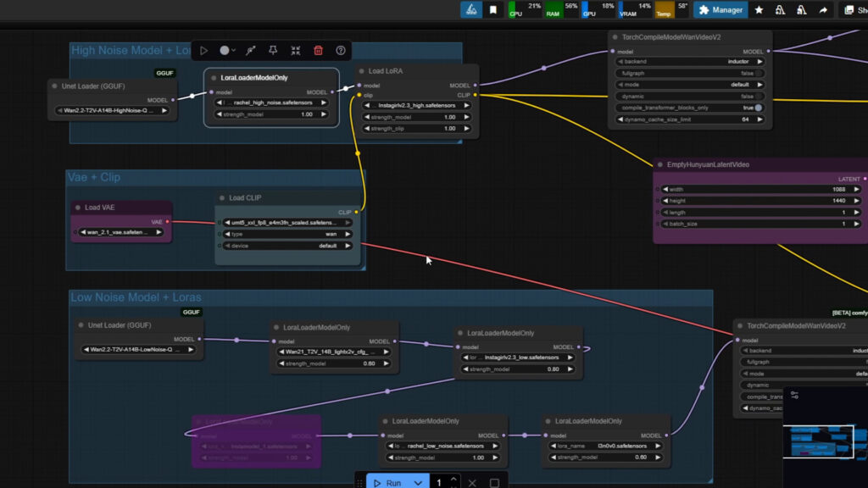Open the Manager menu
Screen dimensions: 868x488
[720, 10]
